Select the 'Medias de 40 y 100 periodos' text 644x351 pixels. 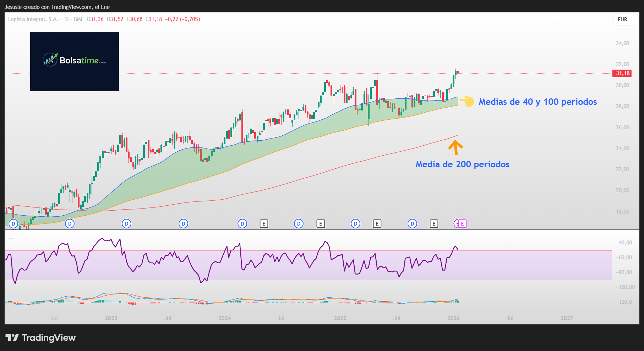tap(537, 102)
